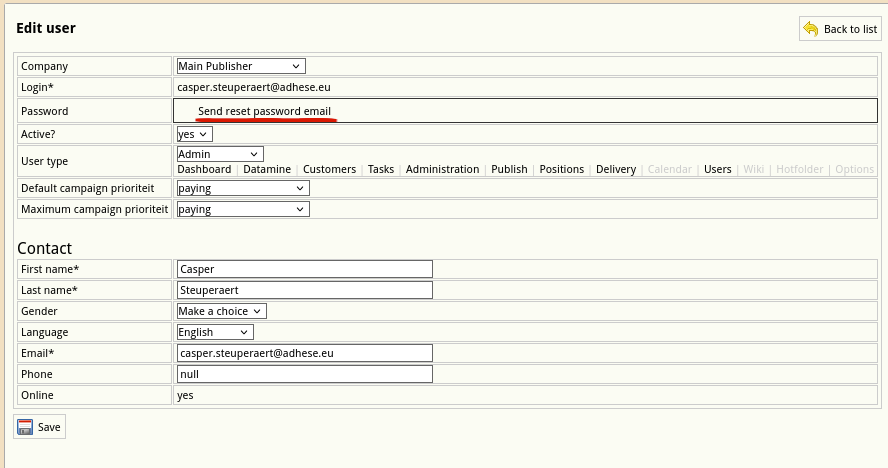888x468 pixels.
Task: Change the Language dropdown
Action: (215, 332)
